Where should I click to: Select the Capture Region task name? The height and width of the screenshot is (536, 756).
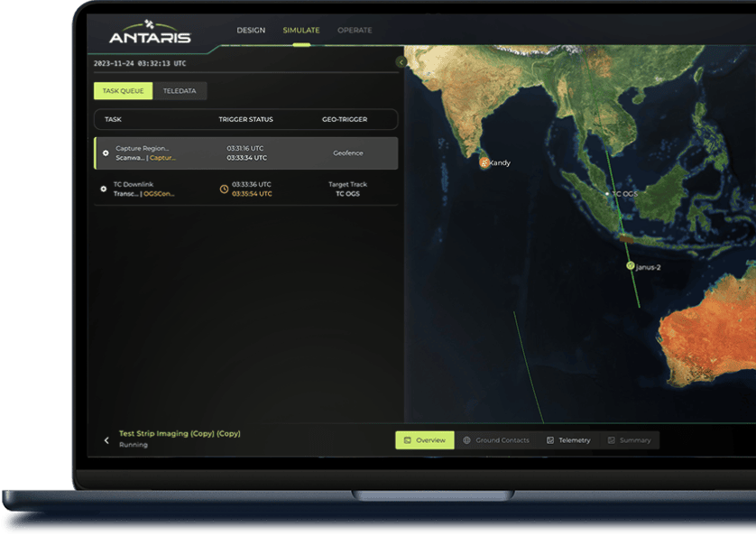click(x=143, y=148)
